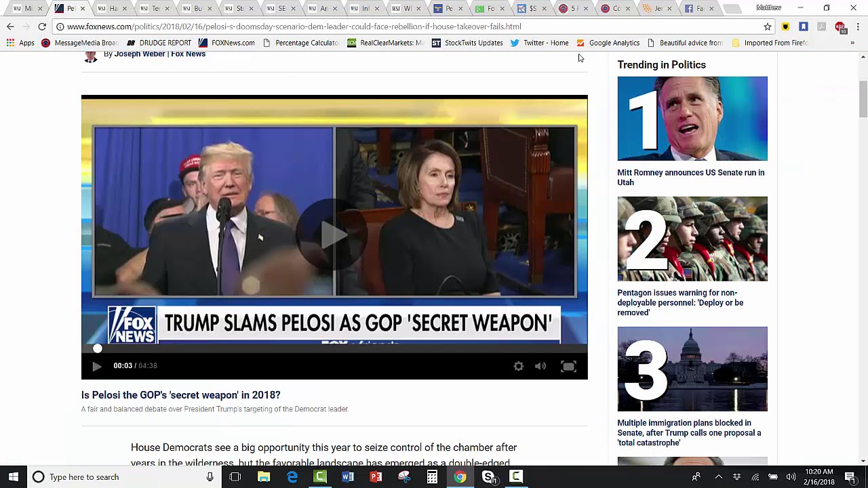This screenshot has width=868, height=488.
Task: Click the yellow shield extension icon
Action: click(785, 26)
